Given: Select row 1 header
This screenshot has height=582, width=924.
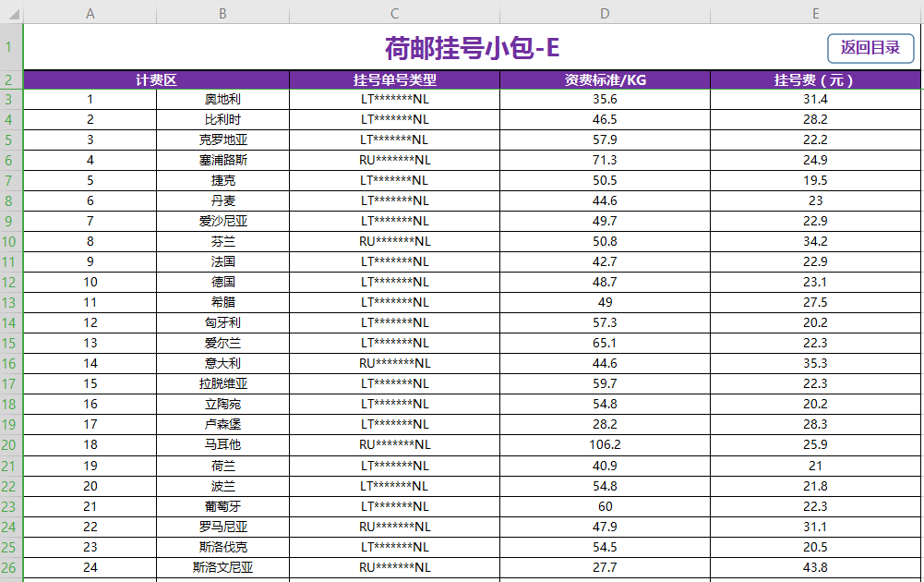Looking at the screenshot, I should (x=11, y=47).
